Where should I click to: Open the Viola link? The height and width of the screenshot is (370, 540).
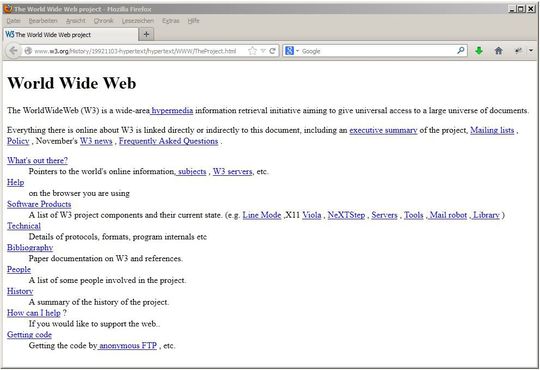click(312, 215)
